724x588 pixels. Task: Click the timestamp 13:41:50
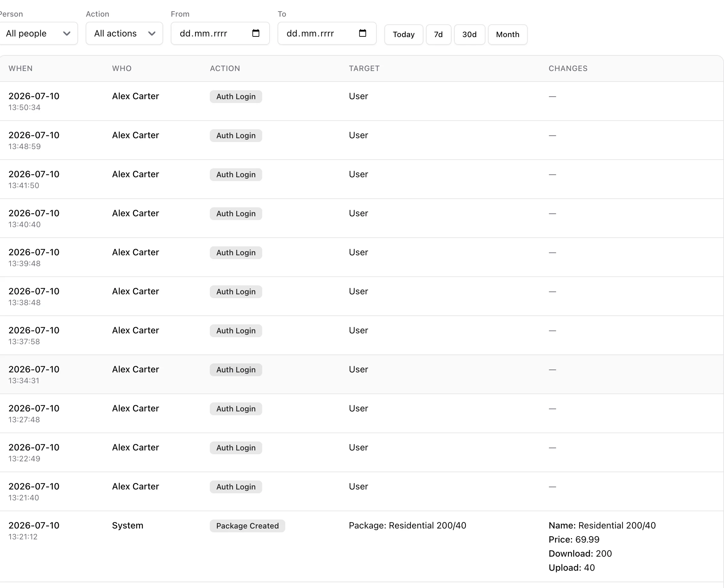click(24, 185)
